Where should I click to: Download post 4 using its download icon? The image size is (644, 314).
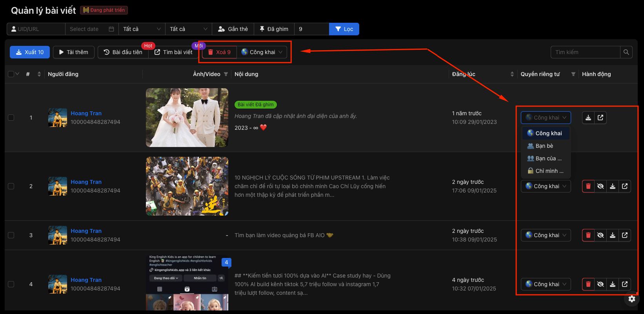(x=613, y=284)
